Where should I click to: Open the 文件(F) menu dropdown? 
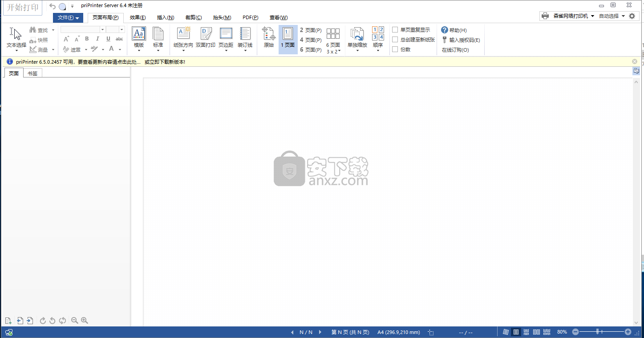[68, 18]
